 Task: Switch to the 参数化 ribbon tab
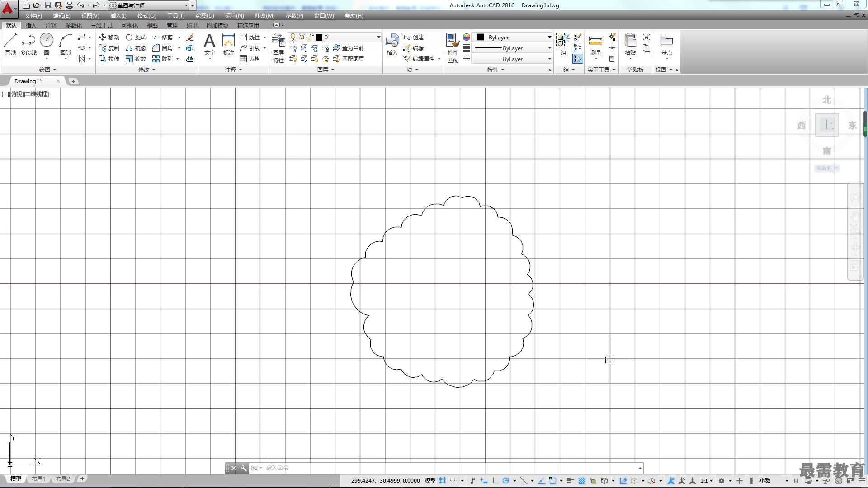coord(74,25)
